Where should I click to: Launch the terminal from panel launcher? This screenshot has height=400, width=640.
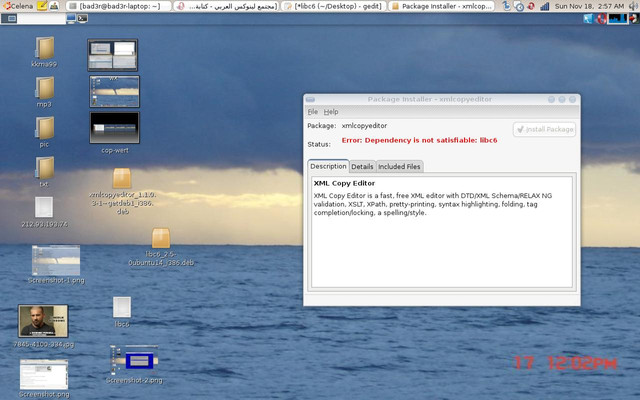click(x=82, y=18)
